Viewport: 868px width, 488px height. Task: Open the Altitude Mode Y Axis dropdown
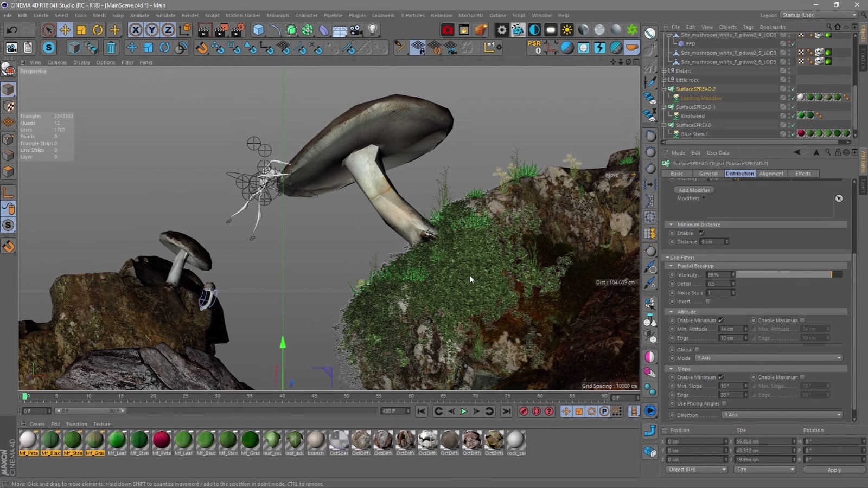(x=769, y=358)
